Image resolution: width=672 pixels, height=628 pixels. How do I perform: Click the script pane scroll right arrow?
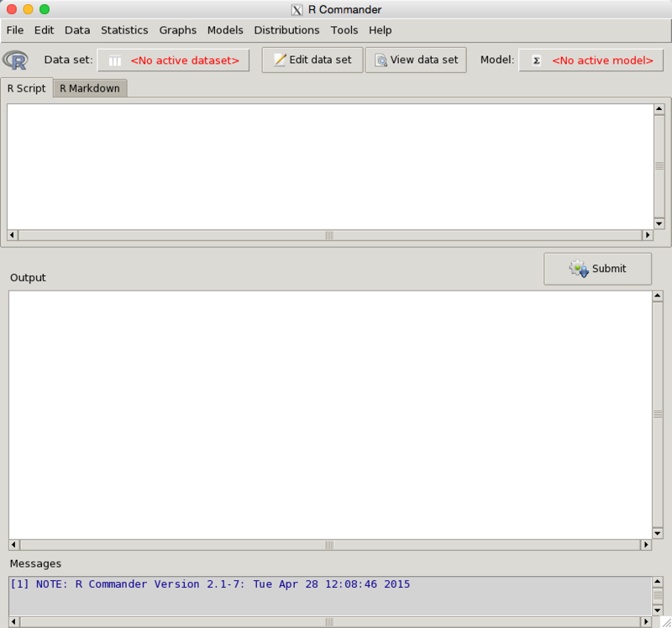coord(648,235)
